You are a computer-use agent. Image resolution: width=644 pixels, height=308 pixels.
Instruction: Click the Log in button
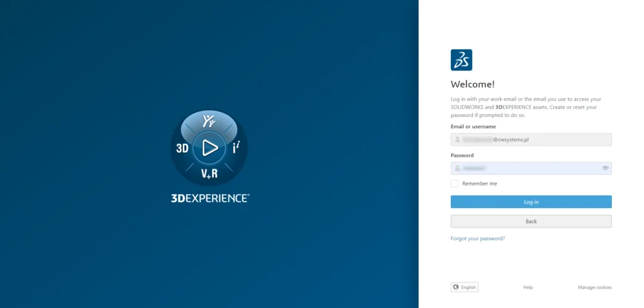tap(531, 202)
